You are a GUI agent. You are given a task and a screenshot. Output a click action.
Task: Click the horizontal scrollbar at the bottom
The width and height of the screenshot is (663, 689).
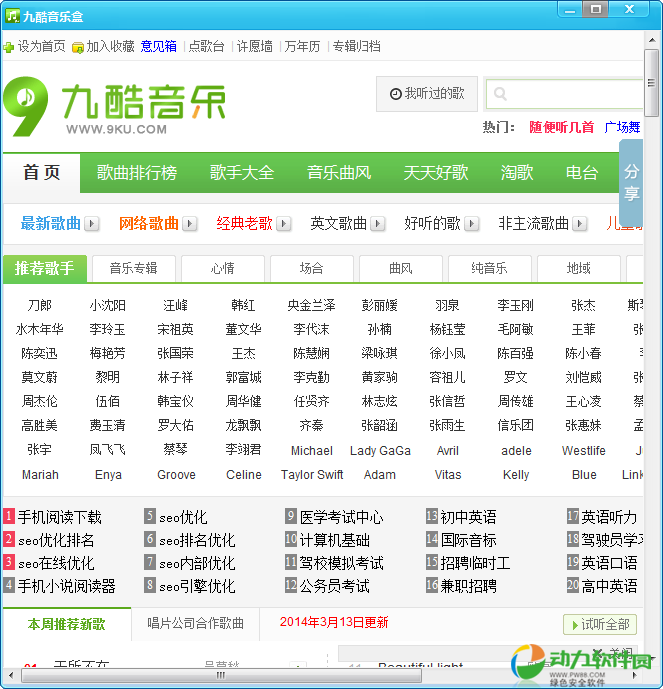pos(300,676)
